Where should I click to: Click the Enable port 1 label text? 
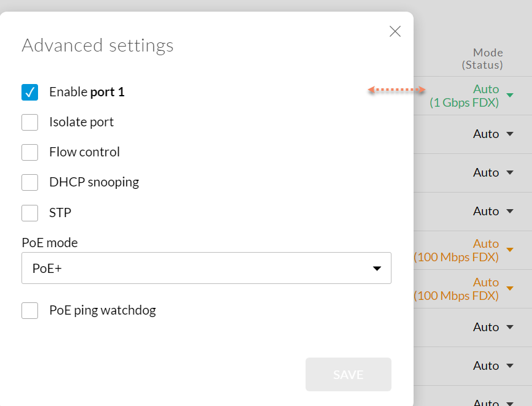[87, 92]
